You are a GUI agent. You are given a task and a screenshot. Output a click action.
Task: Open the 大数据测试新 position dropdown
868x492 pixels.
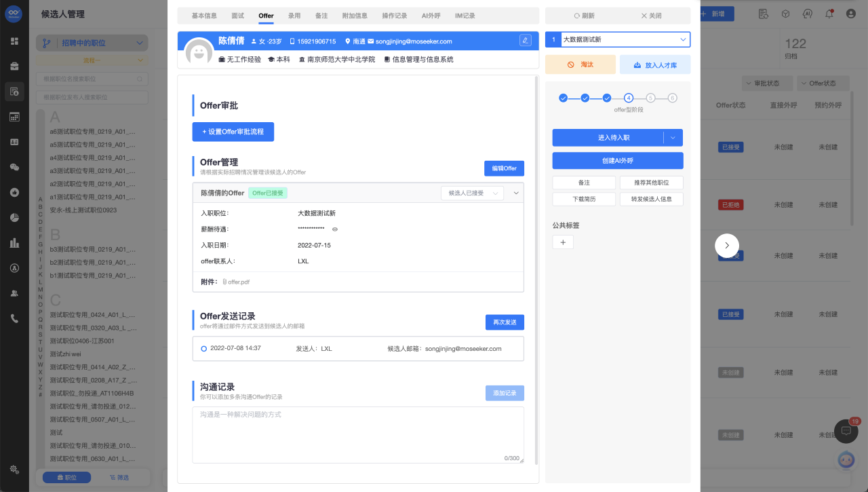pyautogui.click(x=625, y=39)
